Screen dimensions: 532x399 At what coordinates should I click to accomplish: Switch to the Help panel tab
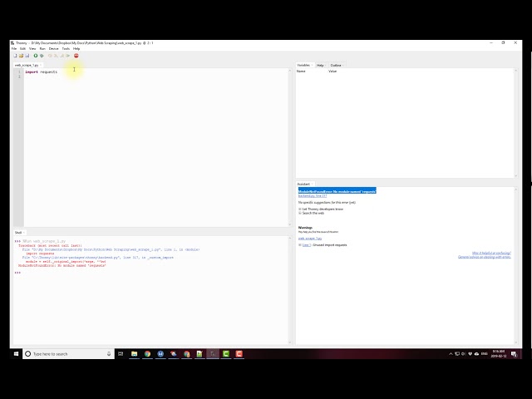click(x=320, y=65)
